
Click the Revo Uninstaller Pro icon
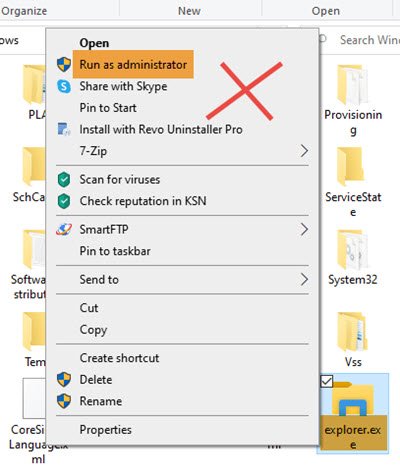[x=64, y=129]
